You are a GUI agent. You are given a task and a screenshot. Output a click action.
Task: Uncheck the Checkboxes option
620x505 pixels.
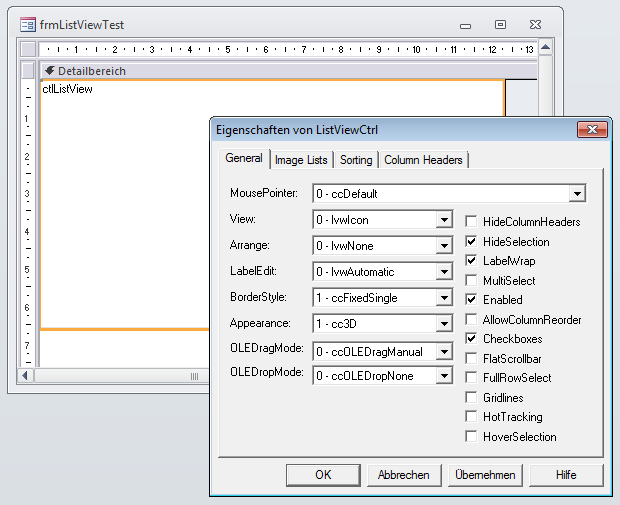[x=471, y=339]
